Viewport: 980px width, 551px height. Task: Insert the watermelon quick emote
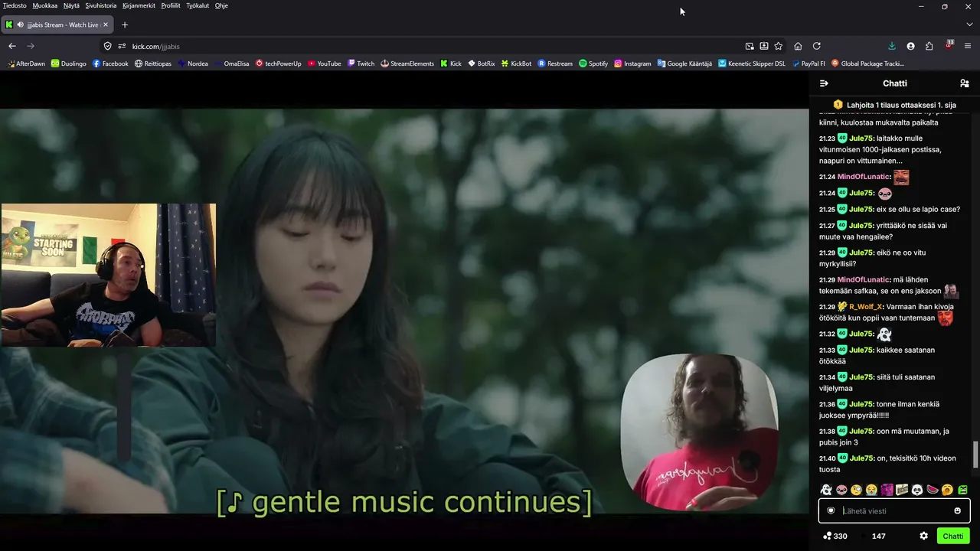[933, 490]
